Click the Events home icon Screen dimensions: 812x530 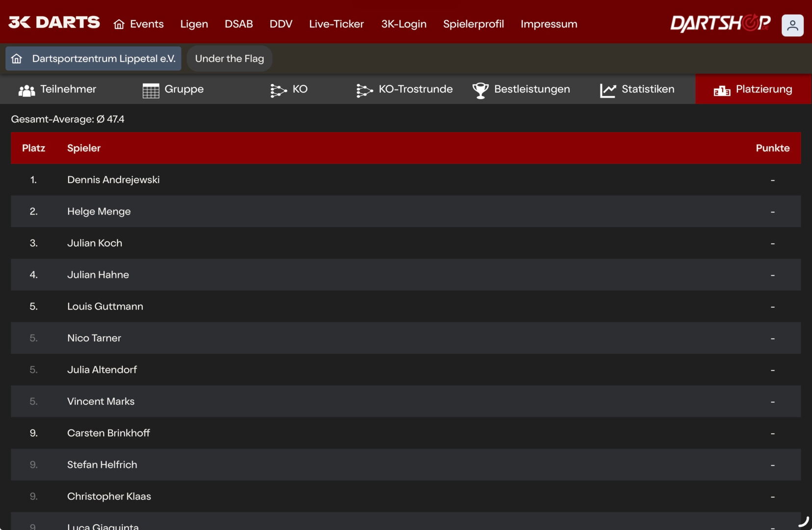[x=119, y=25]
